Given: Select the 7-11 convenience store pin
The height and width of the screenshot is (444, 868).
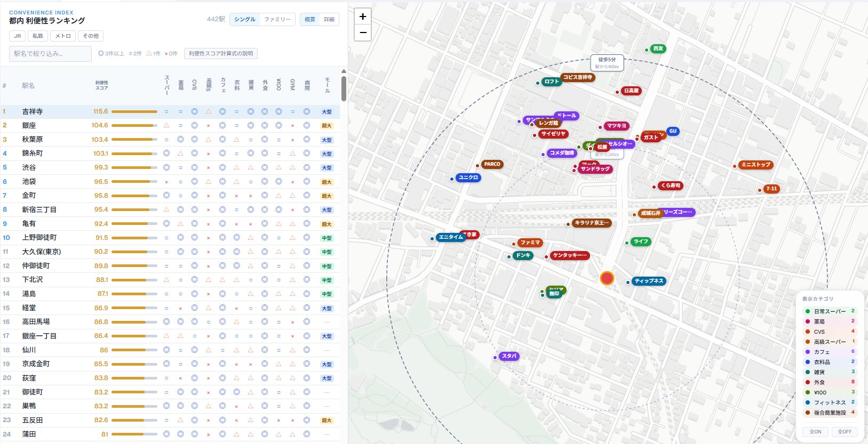Looking at the screenshot, I should [771, 189].
